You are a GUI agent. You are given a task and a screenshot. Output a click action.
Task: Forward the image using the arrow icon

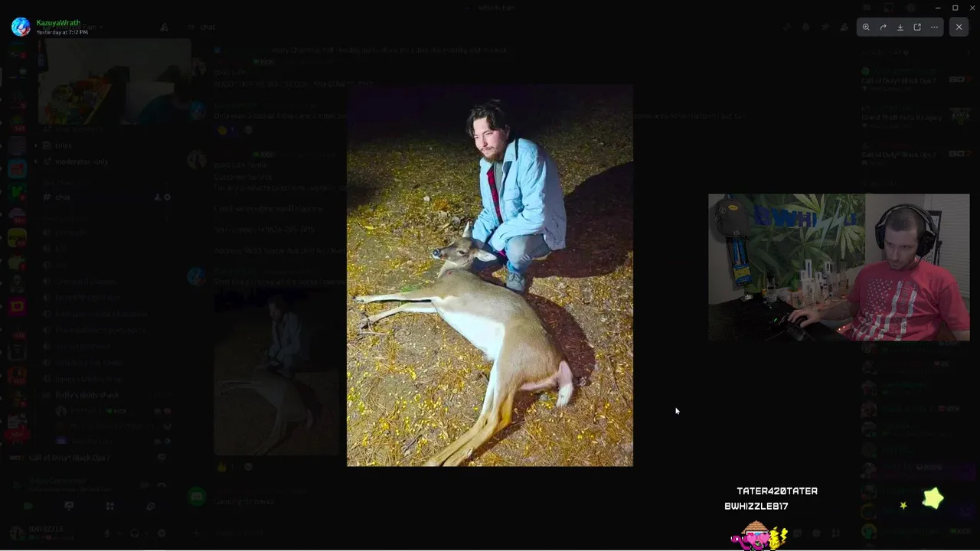point(883,27)
